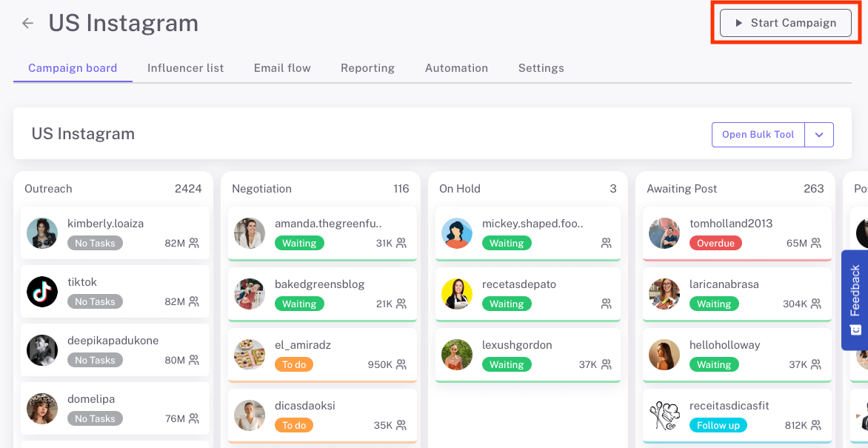868x448 pixels.
Task: Click amanda.thegreenfu.. avatar
Action: 250,233
